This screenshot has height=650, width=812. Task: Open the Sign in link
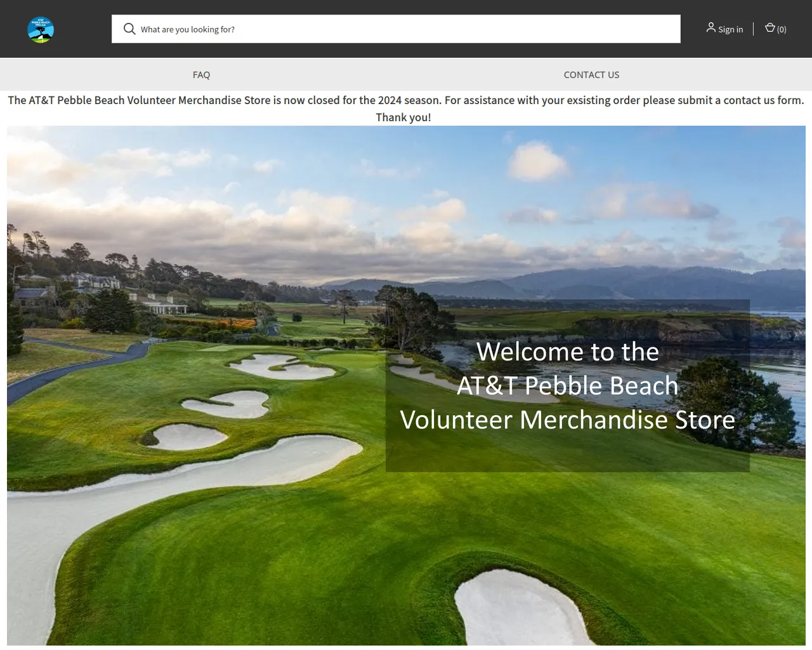coord(730,29)
